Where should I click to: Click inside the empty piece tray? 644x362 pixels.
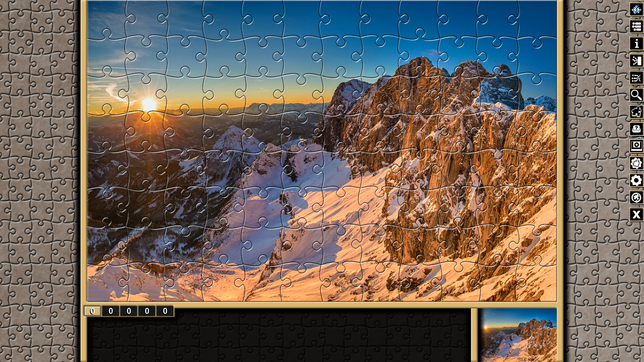[278, 339]
